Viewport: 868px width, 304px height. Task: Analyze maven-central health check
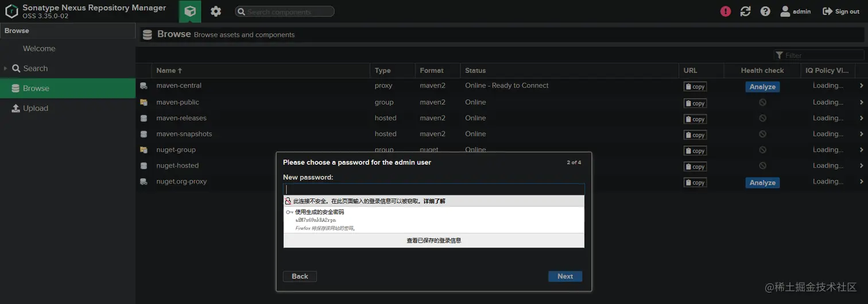click(x=762, y=87)
